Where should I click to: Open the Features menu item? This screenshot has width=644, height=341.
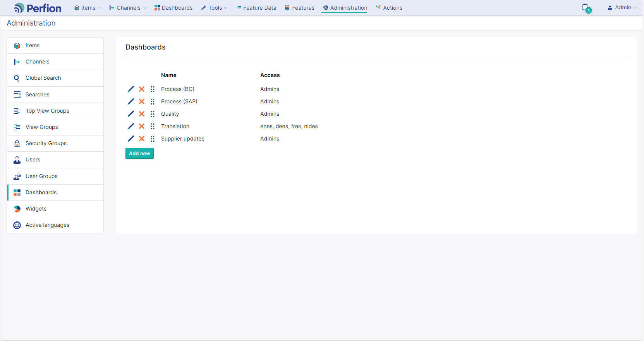[300, 8]
